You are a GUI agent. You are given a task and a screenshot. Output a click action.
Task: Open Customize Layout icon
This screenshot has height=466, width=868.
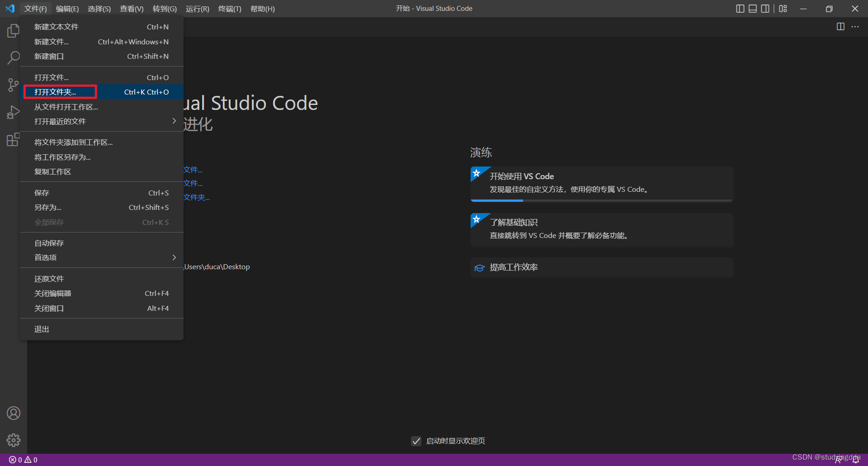[783, 9]
